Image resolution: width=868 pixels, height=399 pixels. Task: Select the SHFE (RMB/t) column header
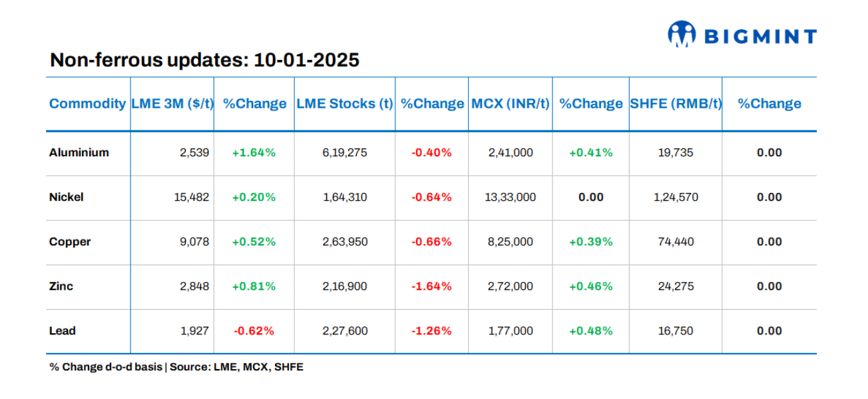(676, 104)
